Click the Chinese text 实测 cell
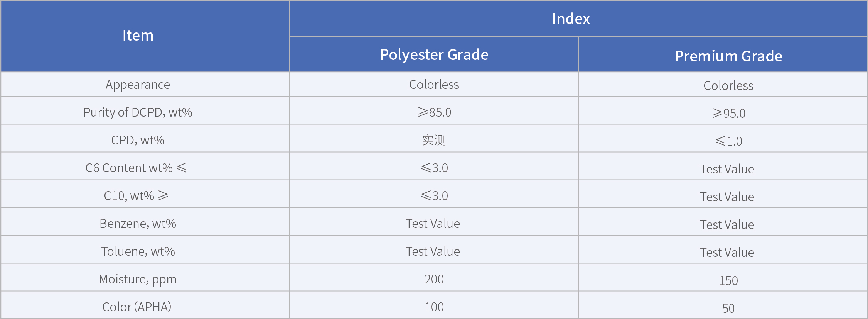 (x=434, y=140)
